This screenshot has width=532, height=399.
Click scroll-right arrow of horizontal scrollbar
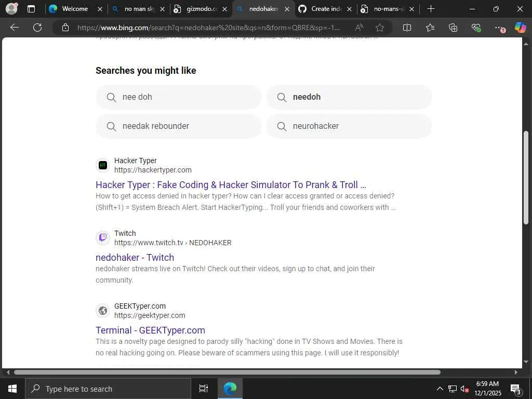coord(516,372)
